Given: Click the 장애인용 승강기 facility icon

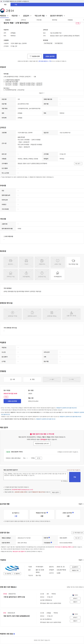Looking at the screenshot, I should [32, 314].
